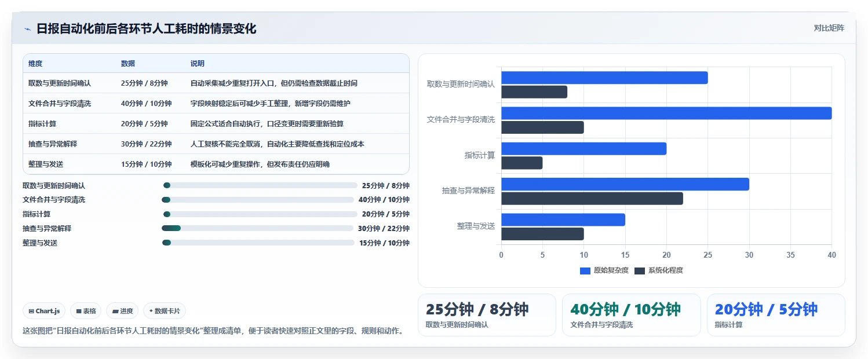Click the 维度 column header
Screen dimensions: 868x359
coord(35,64)
